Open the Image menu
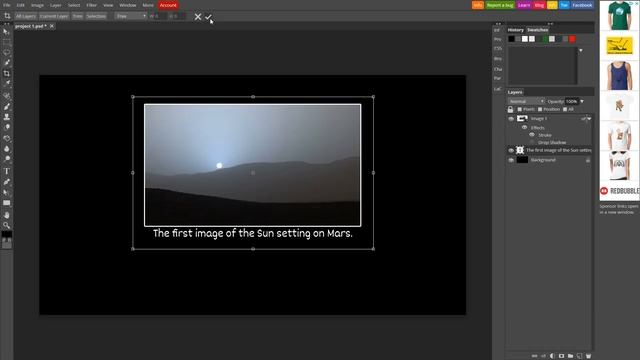Viewport: 640px width, 360px height. (x=37, y=5)
